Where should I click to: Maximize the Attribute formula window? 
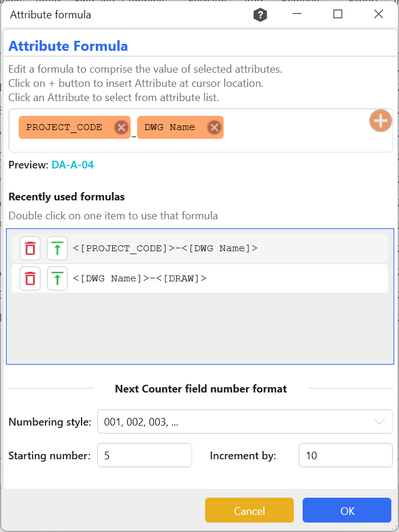pyautogui.click(x=338, y=15)
